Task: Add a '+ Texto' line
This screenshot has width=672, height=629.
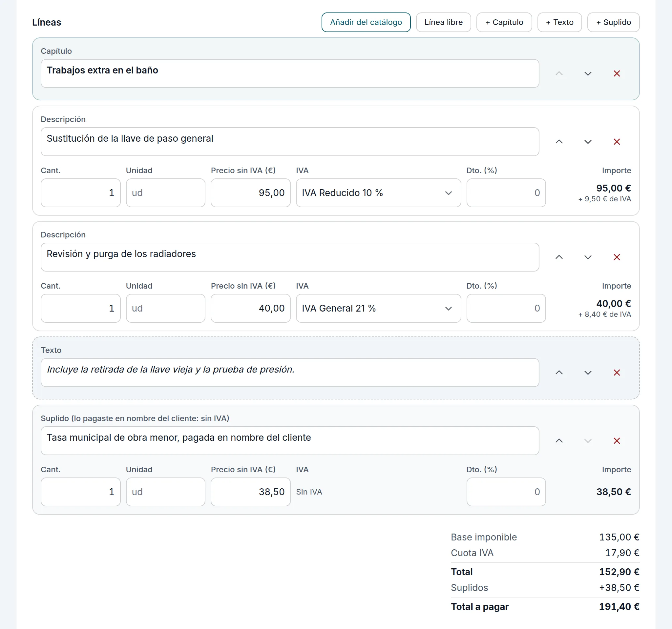Action: point(559,22)
